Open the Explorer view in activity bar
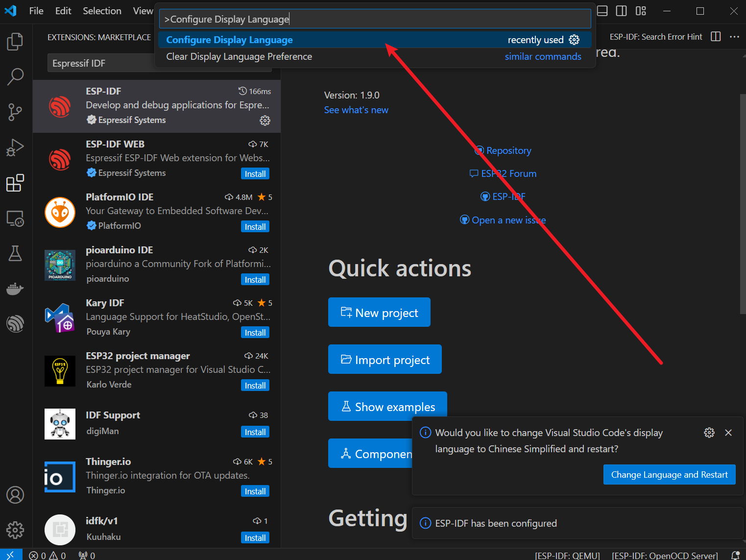Viewport: 746px width, 560px height. pyautogui.click(x=15, y=41)
